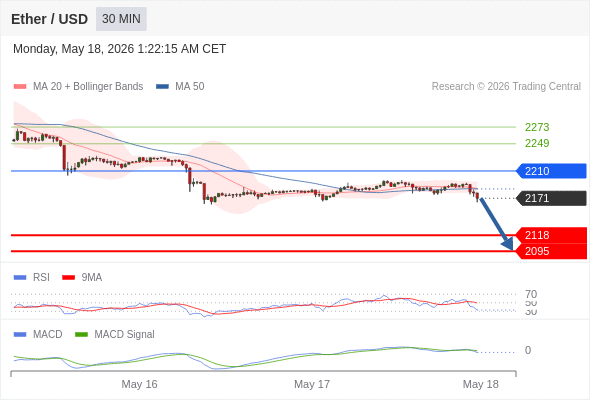Click the RSI 70 level label
590x400 pixels.
(x=531, y=294)
